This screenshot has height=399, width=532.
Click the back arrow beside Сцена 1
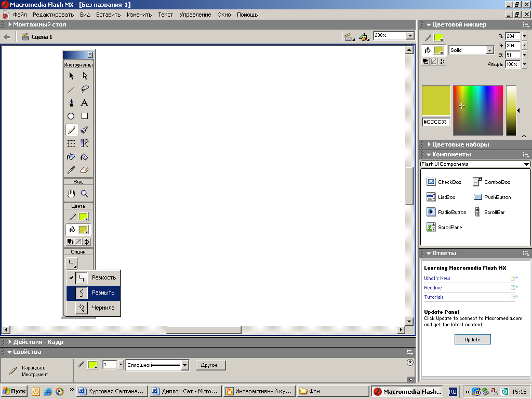tap(7, 37)
